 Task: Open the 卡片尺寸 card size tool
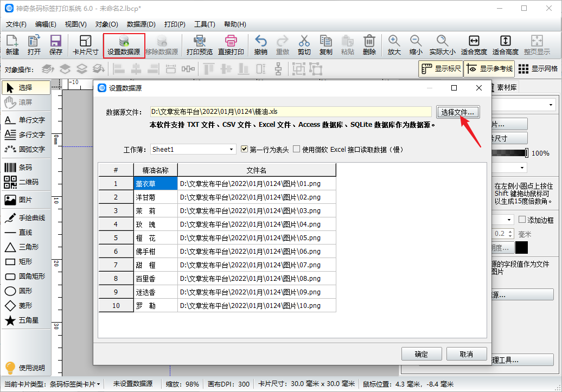coord(85,45)
